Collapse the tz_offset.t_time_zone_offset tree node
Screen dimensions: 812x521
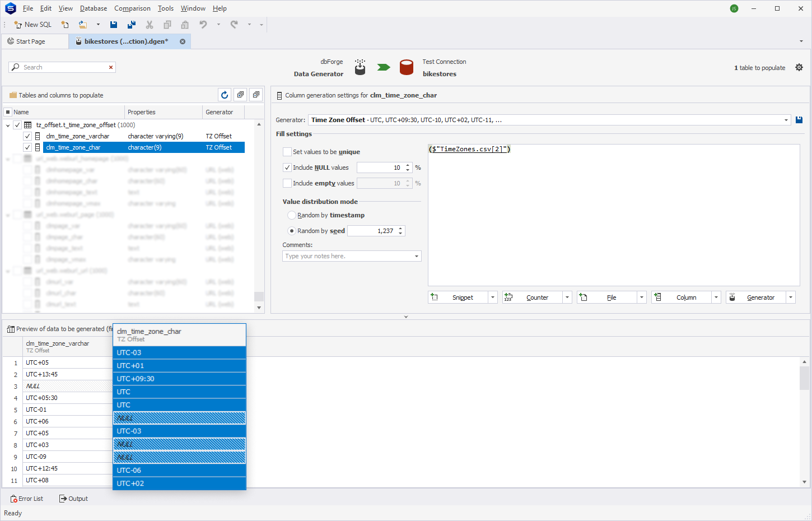point(8,125)
